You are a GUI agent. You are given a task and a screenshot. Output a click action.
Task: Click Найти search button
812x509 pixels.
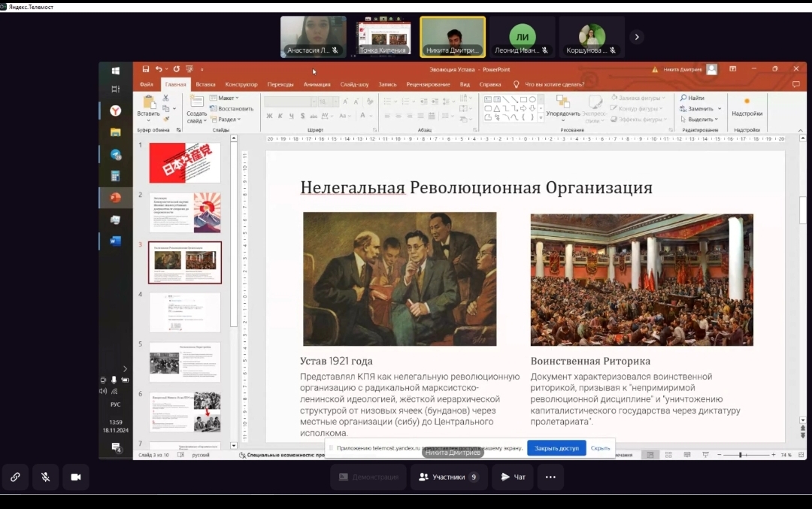click(692, 98)
